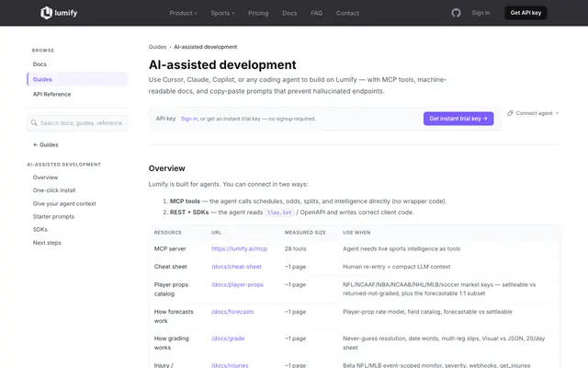Click the How forecasts work cell

pos(174,316)
